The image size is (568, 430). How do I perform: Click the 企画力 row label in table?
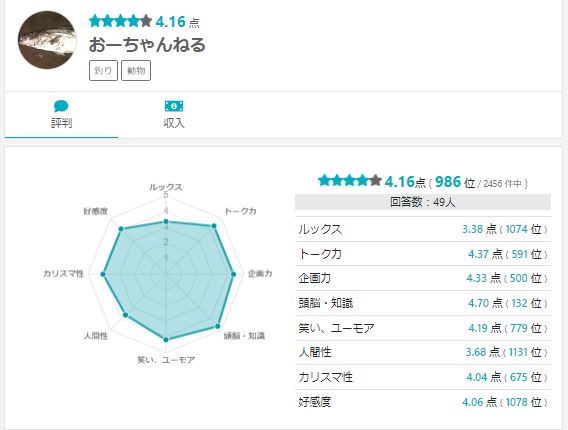coord(315,278)
